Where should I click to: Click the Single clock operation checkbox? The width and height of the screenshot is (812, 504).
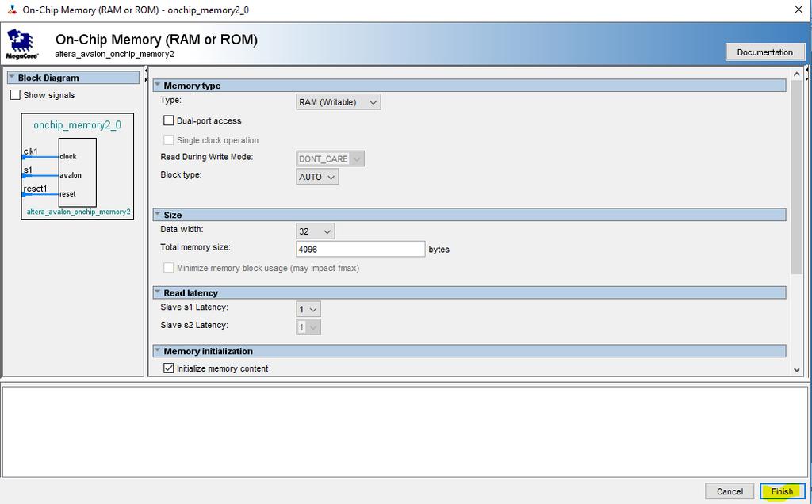click(x=168, y=140)
